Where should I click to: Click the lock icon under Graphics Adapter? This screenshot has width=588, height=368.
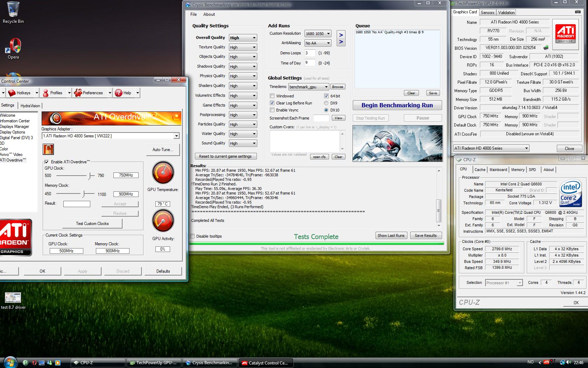[x=48, y=149]
